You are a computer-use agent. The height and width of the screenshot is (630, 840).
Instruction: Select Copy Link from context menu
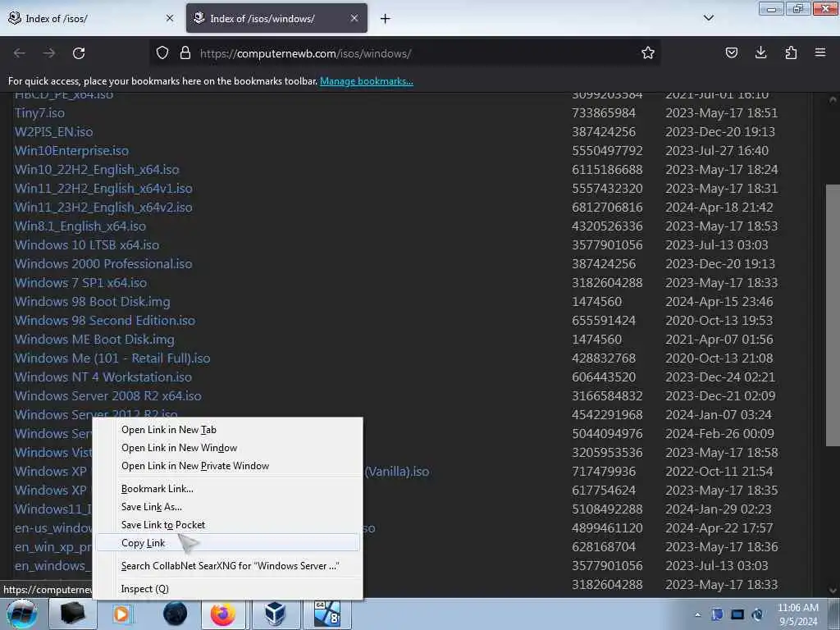[228, 543]
